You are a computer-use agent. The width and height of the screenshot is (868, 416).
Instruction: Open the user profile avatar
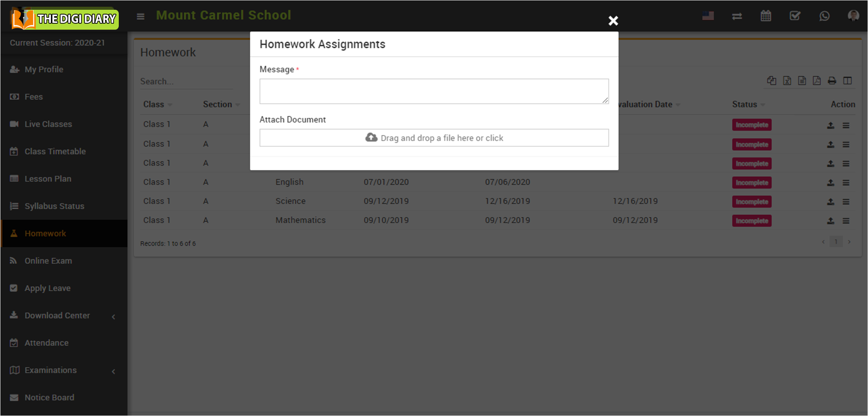click(853, 16)
